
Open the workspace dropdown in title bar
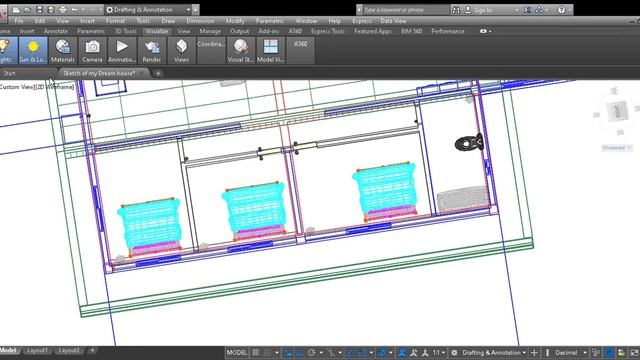pos(188,9)
